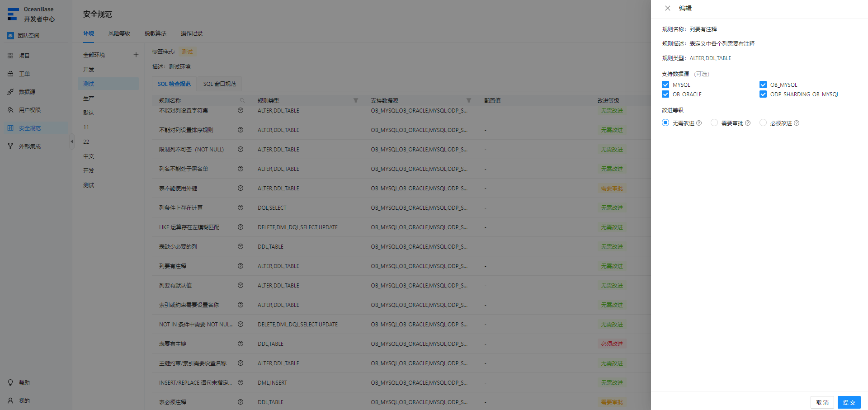This screenshot has height=410, width=868.
Task: Open filter dropdown on 支持数据源 column
Action: 469,100
